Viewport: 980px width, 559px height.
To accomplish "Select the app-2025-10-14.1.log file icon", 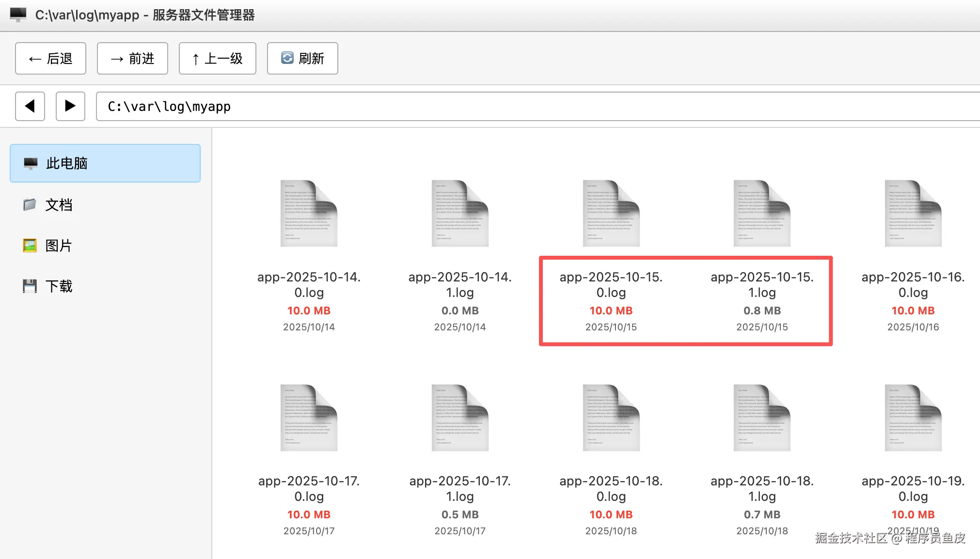I will 460,213.
